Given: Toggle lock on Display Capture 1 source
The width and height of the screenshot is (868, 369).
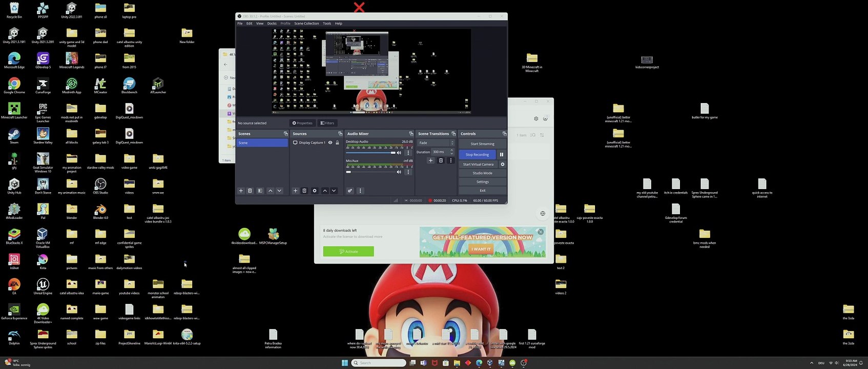Looking at the screenshot, I should click(337, 142).
